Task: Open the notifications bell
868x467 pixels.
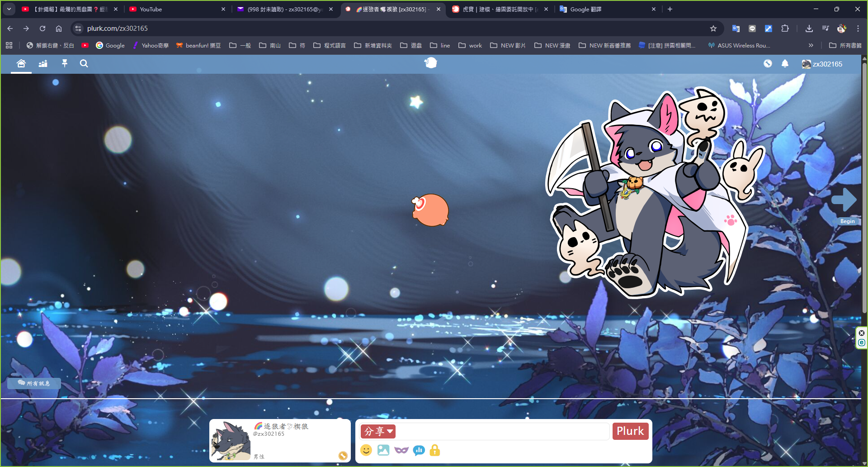Action: (785, 64)
